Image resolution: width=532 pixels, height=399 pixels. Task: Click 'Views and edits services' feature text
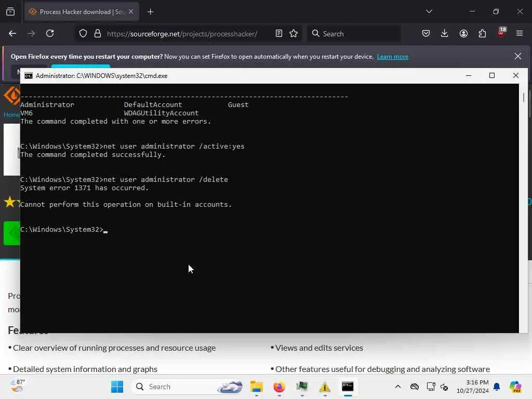pos(319,348)
